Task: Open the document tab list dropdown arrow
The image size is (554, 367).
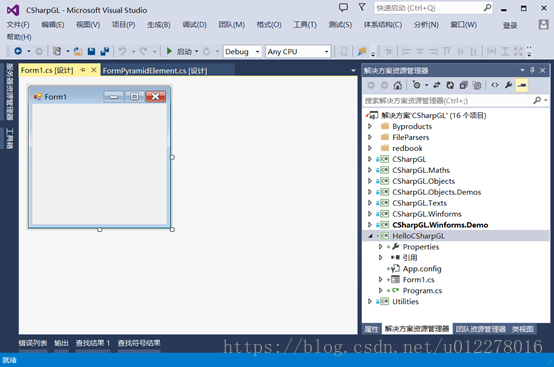Action: point(353,71)
